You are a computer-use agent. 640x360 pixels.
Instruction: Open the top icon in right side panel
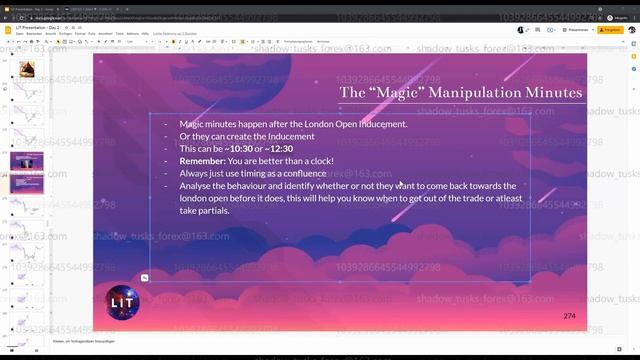coord(634,43)
